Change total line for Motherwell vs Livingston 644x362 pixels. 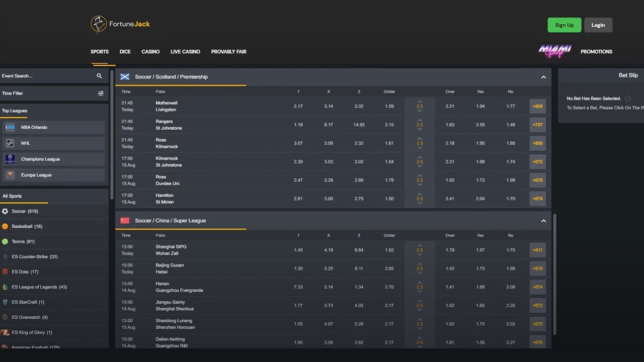[x=420, y=107]
